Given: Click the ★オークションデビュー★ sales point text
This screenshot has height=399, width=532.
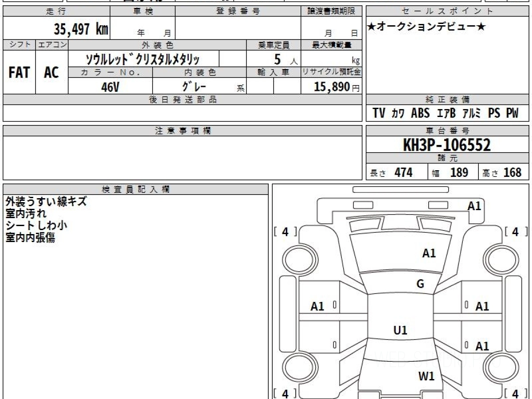Looking at the screenshot, I should (x=427, y=27).
